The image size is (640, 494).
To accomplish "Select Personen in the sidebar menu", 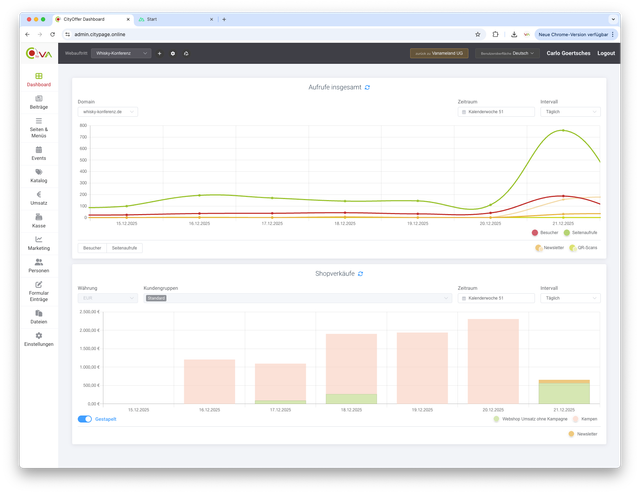I will pyautogui.click(x=38, y=265).
